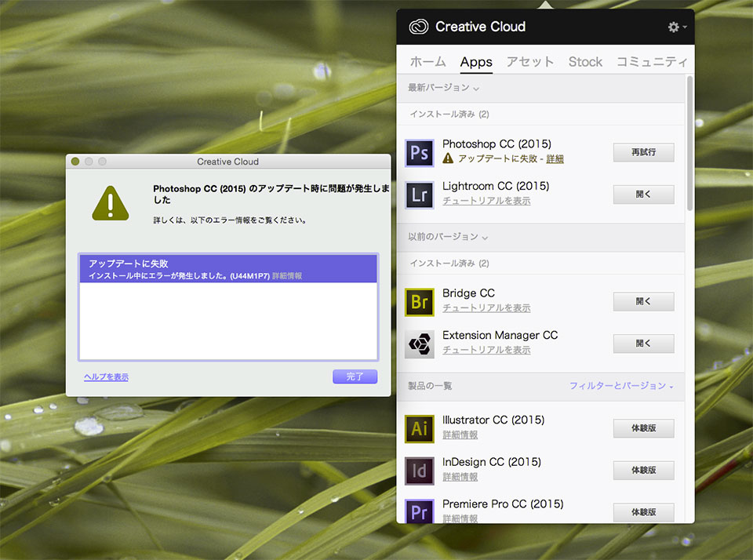The image size is (753, 560).
Task: Open チュートリアルを表示 link under Lightroom CC
Action: coord(486,201)
